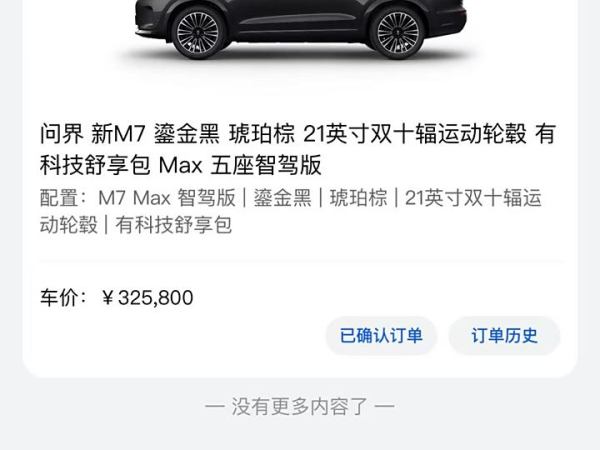
Task: Select the 问界 brand name in title
Action: (62, 134)
